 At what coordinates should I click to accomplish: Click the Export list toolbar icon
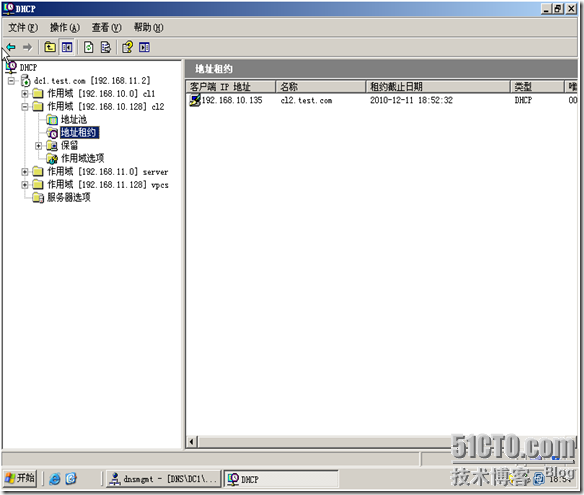point(106,47)
